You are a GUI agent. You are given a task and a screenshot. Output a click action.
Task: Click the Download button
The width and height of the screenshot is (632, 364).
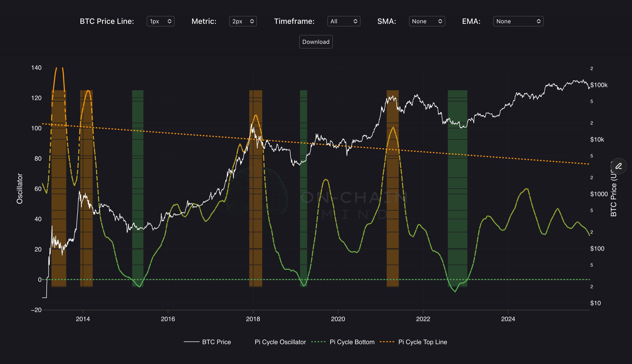point(316,42)
